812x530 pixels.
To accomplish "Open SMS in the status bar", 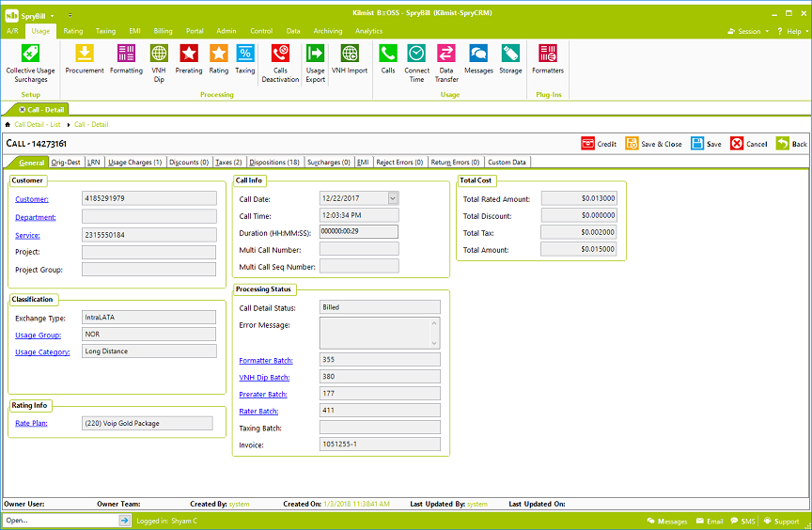I will [x=742, y=522].
